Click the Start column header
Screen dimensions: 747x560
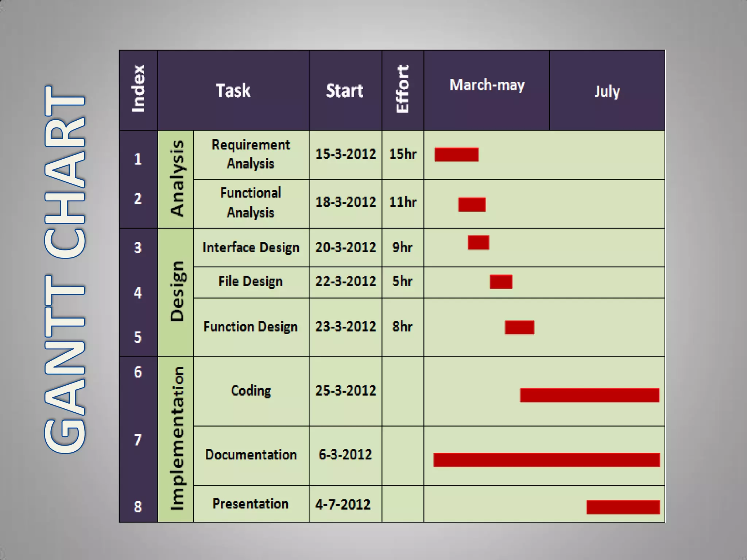pos(345,90)
